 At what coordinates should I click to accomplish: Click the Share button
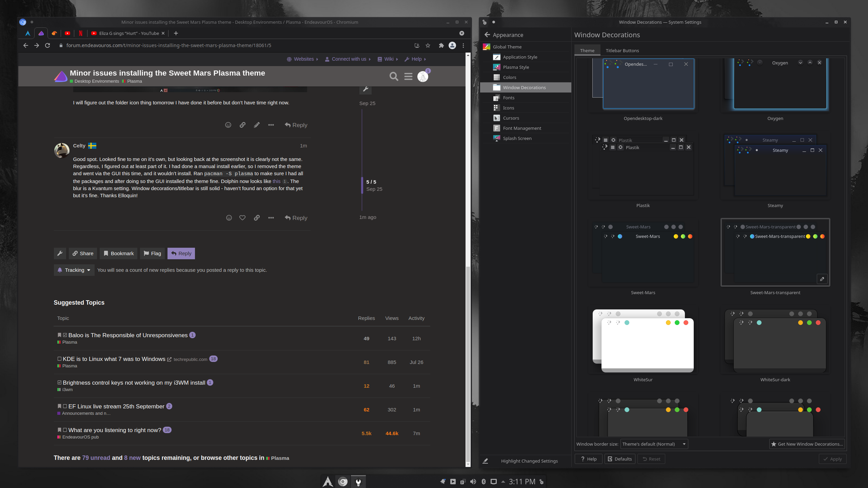coord(83,253)
